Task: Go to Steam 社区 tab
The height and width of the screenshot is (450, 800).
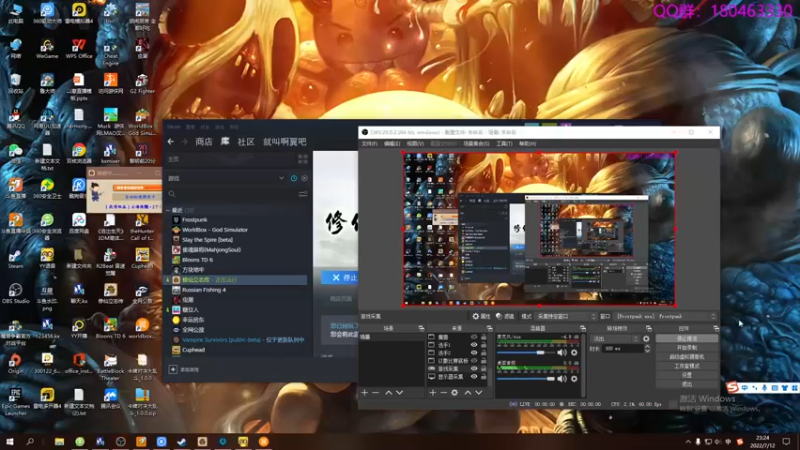Action: 246,142
